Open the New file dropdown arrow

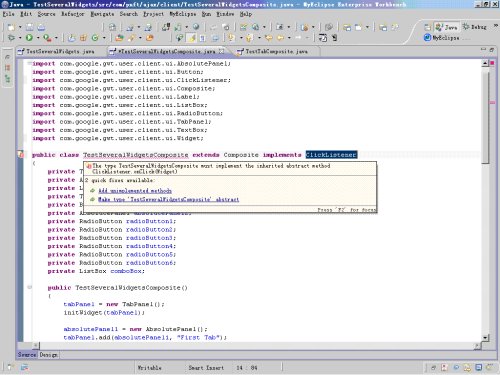20,27
